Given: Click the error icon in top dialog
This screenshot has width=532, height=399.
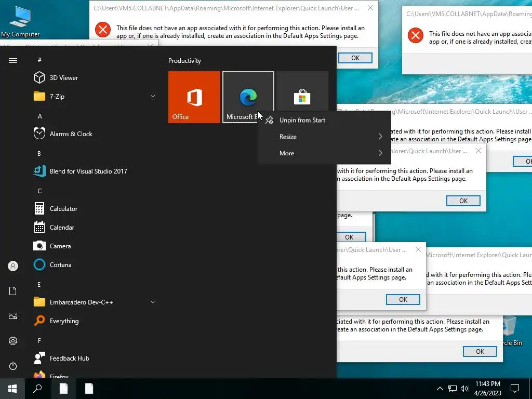Looking at the screenshot, I should click(103, 30).
